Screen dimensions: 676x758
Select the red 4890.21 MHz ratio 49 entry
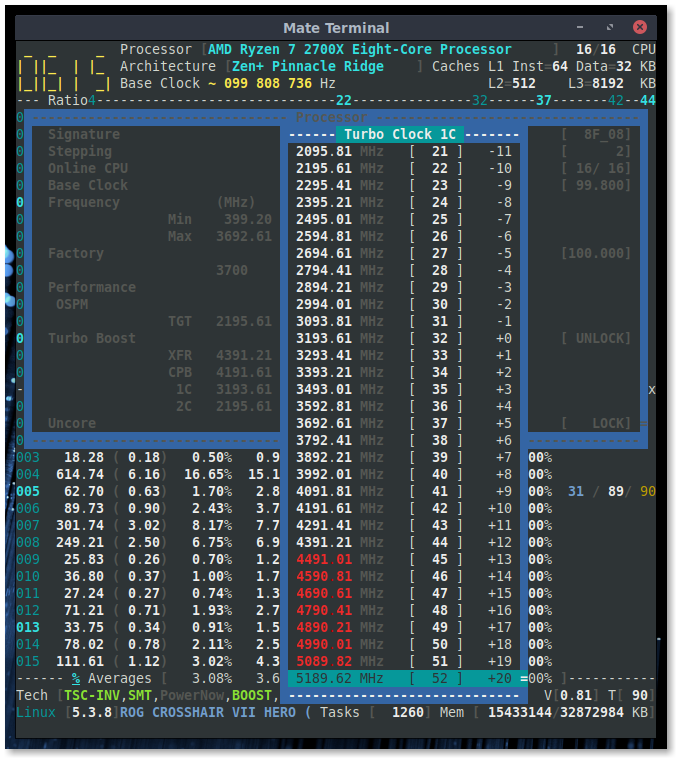pyautogui.click(x=404, y=627)
